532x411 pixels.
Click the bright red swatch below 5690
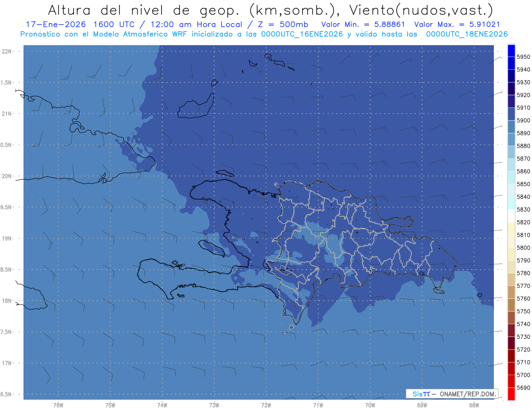(511, 394)
